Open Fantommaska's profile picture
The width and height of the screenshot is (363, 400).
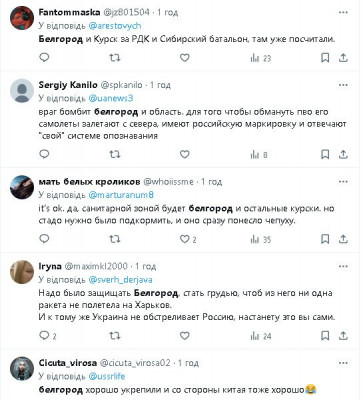pyautogui.click(x=22, y=18)
